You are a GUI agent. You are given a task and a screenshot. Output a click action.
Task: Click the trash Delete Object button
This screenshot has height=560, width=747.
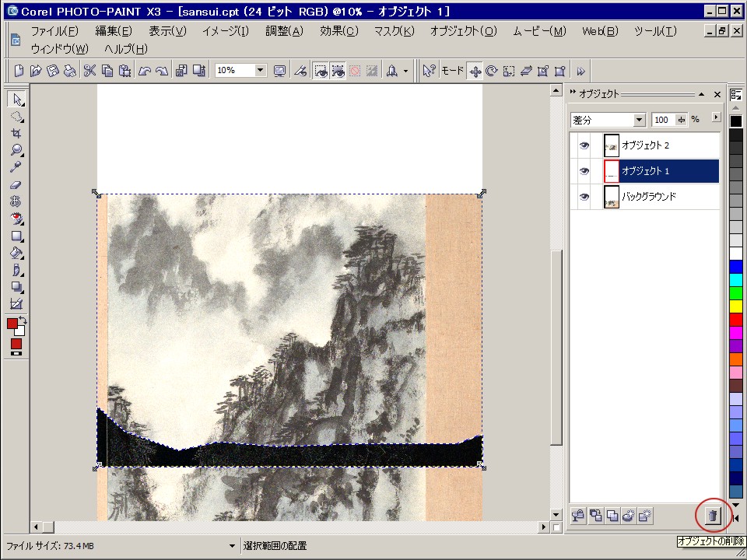713,516
